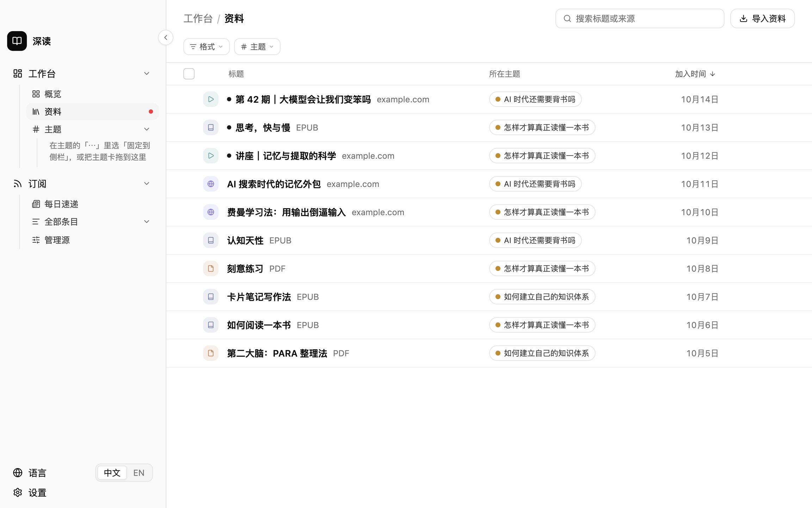The width and height of the screenshot is (812, 508).
Task: Switch language to EN
Action: (x=139, y=473)
